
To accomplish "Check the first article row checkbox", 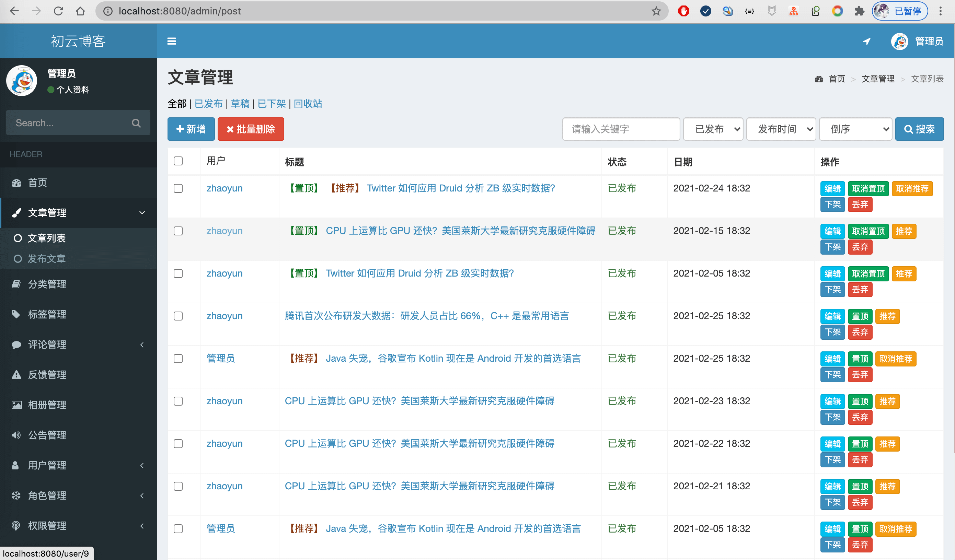I will [178, 188].
